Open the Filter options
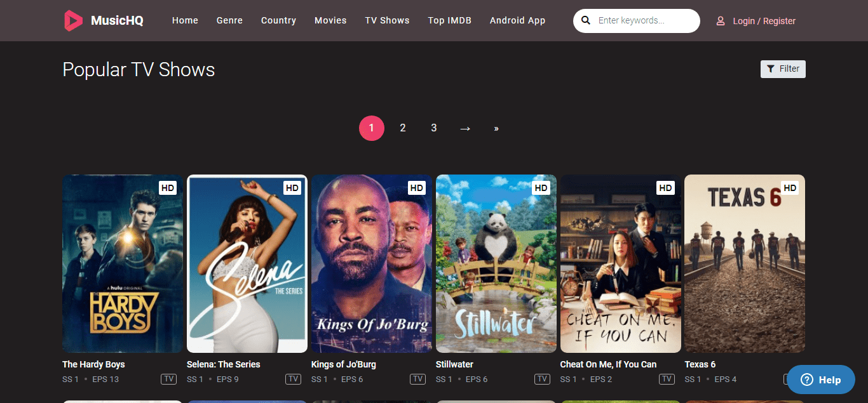 point(783,69)
